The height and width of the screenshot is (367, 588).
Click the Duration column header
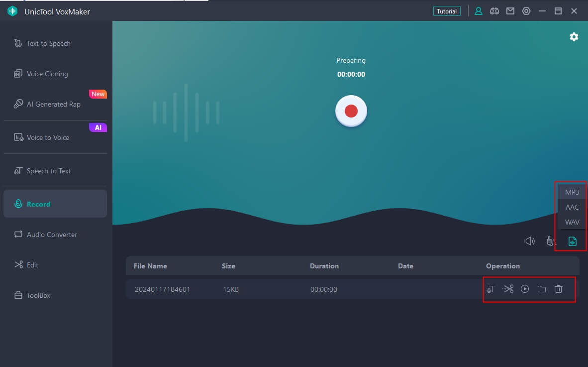pyautogui.click(x=324, y=266)
